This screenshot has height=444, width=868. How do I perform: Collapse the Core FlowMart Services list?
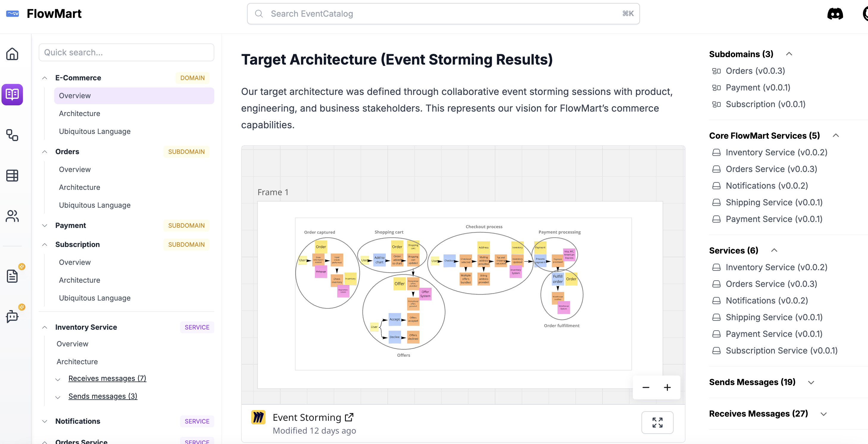click(836, 135)
